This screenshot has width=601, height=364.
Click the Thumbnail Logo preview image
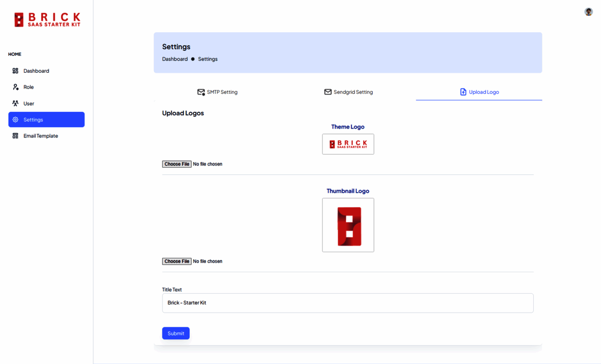[348, 226]
